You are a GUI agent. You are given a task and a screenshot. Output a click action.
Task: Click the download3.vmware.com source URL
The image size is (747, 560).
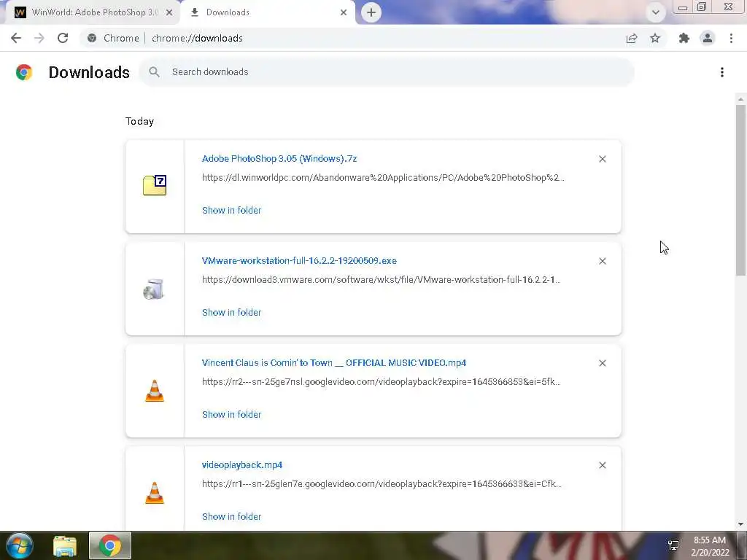click(x=381, y=279)
